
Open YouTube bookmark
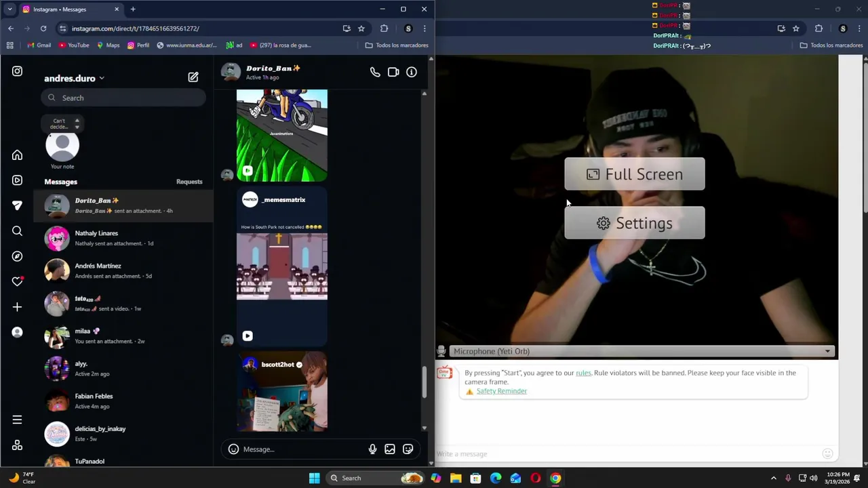pyautogui.click(x=74, y=45)
